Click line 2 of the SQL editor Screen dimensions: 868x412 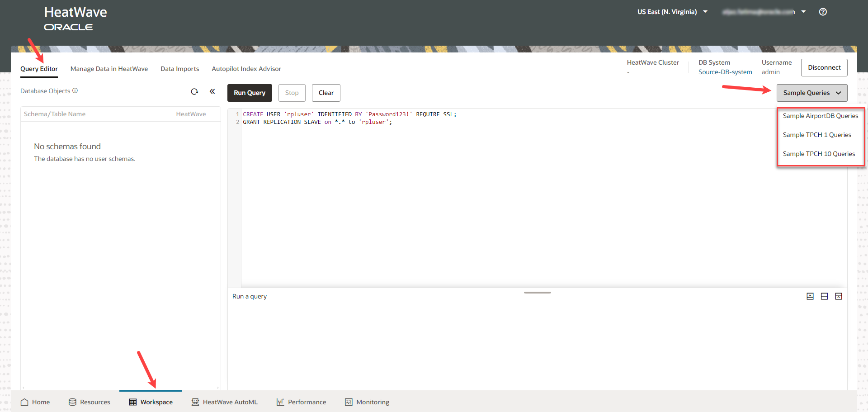316,122
